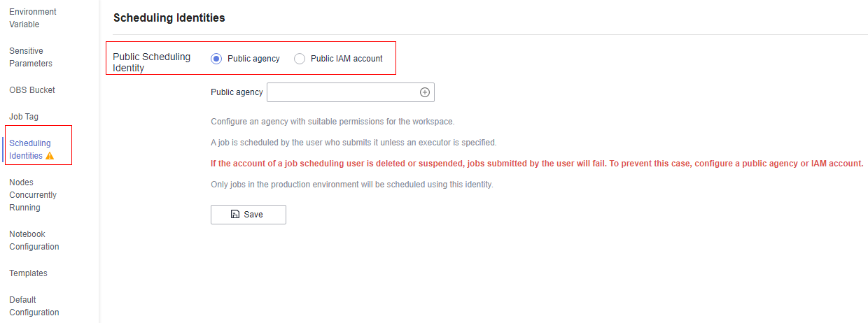Save the scheduling identity settings
The image size is (868, 323).
point(248,215)
